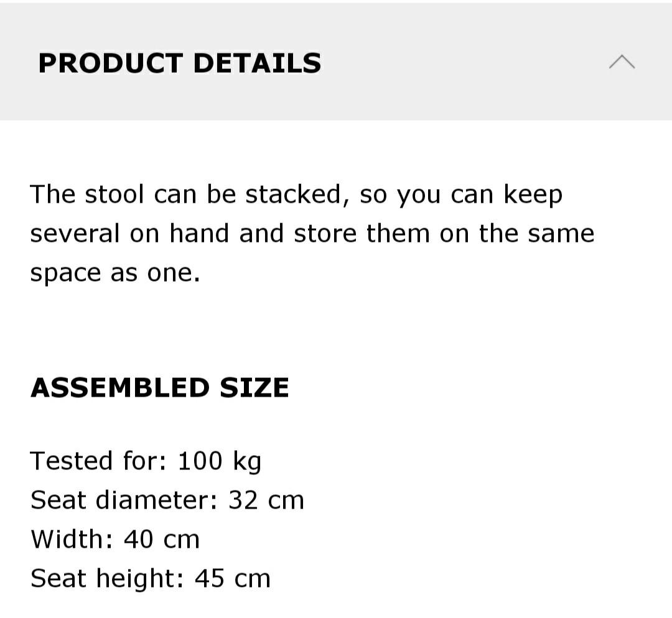Viewport: 672px width, 618px height.
Task: Select the text space as one
Action: click(x=116, y=272)
